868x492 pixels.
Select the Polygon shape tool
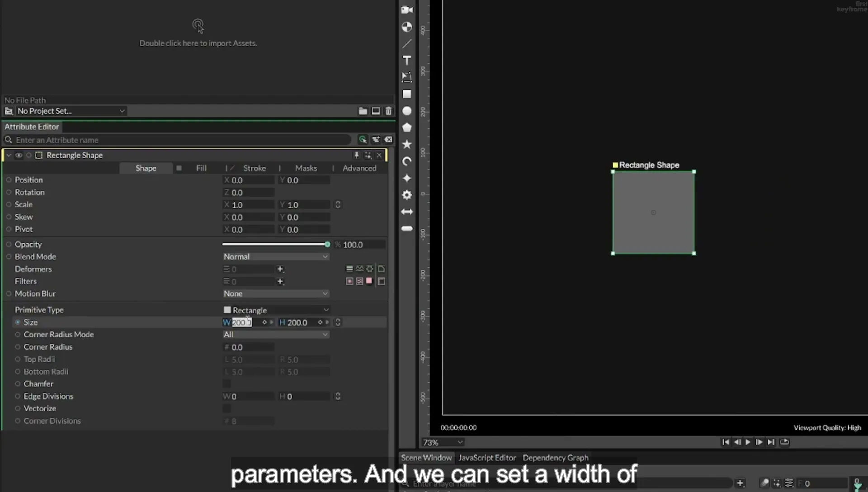click(x=407, y=128)
